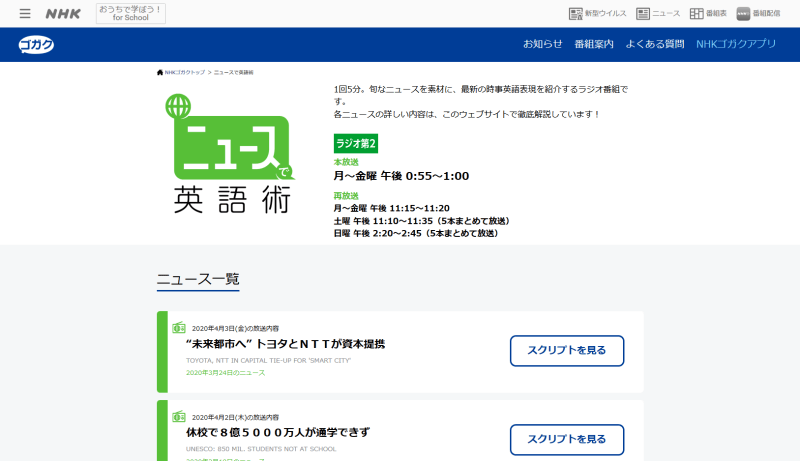
Task: Open the 番組配信 streaming icon
Action: pos(758,14)
